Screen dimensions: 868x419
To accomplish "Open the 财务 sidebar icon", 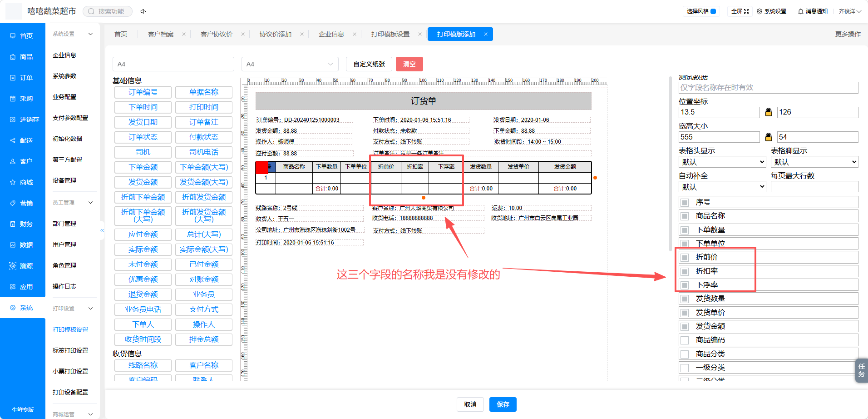I will coord(13,224).
